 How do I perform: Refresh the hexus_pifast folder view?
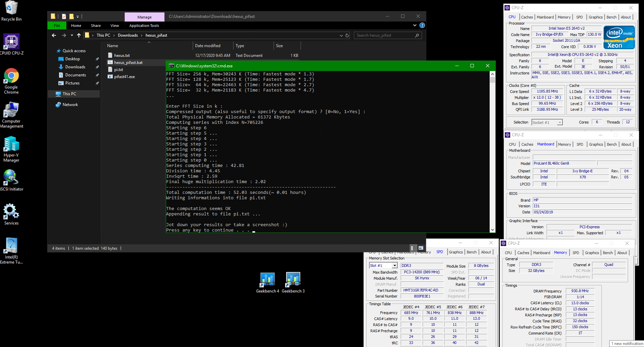[x=347, y=35]
